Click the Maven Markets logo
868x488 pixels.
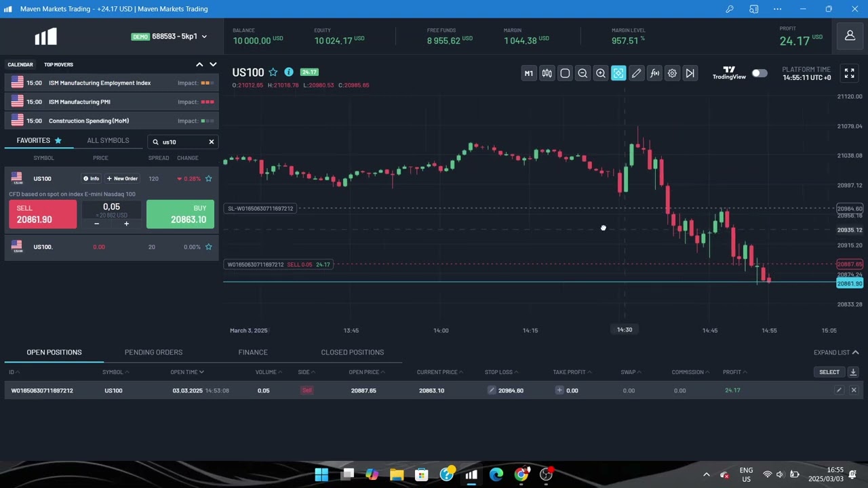click(x=46, y=37)
